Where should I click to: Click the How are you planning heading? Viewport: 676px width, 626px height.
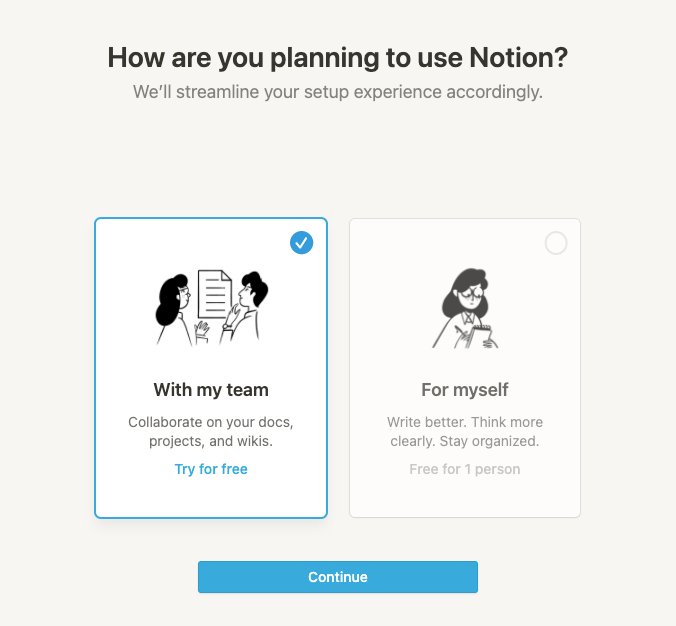click(x=338, y=57)
